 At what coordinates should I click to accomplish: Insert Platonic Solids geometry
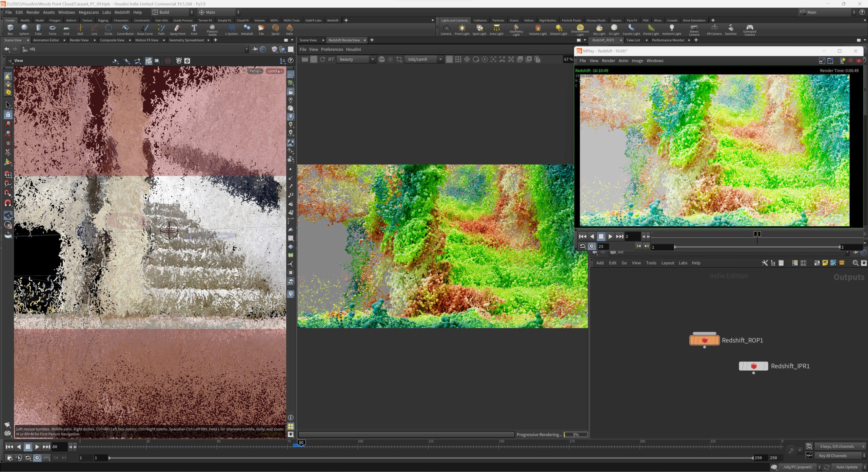pos(212,30)
